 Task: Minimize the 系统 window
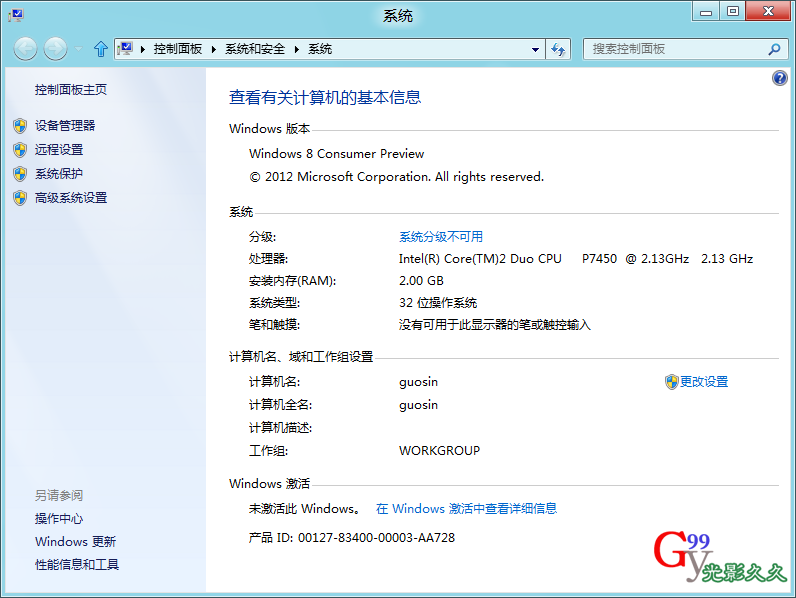(706, 11)
